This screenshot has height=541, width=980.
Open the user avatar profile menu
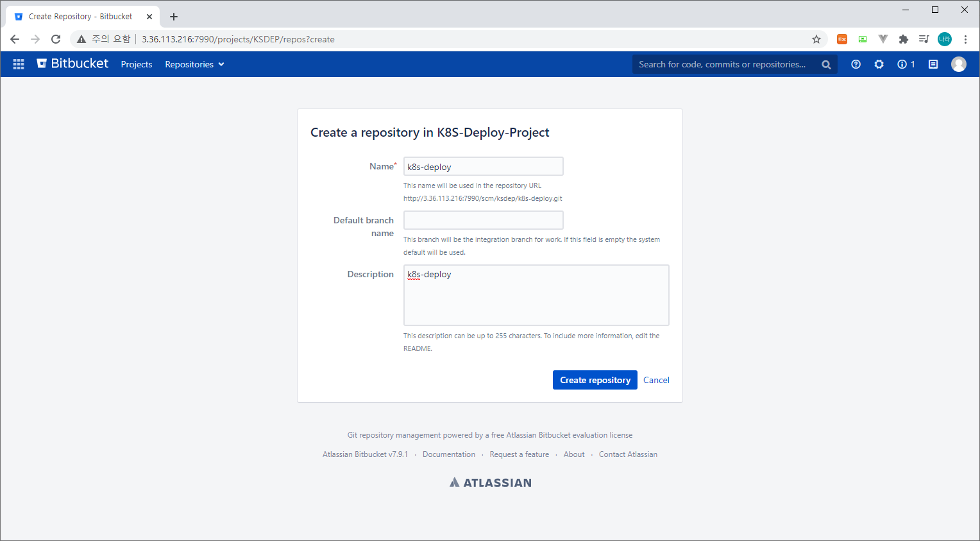[x=959, y=64]
